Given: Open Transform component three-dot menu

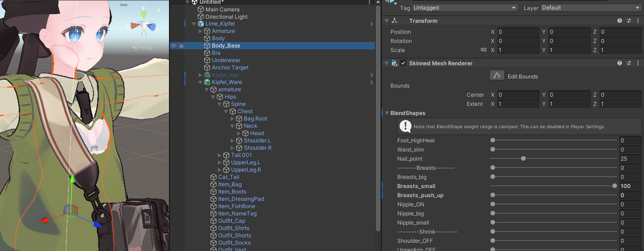Looking at the screenshot, I should tap(638, 20).
